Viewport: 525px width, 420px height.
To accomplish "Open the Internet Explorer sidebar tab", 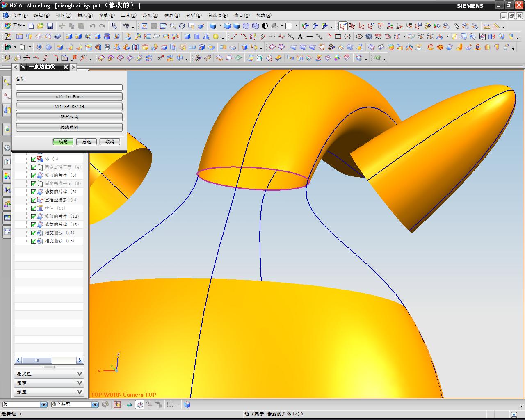I will [7, 129].
